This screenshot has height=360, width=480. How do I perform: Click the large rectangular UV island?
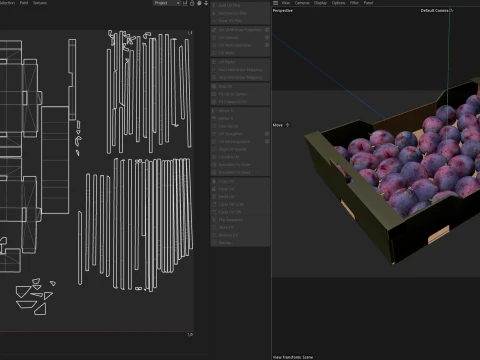coord(55,160)
